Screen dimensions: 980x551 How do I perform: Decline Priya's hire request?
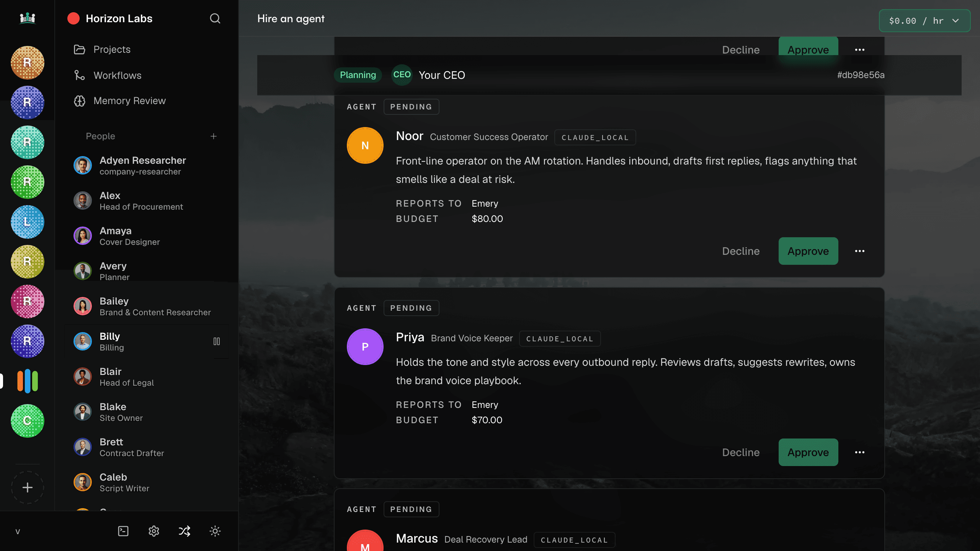741,452
